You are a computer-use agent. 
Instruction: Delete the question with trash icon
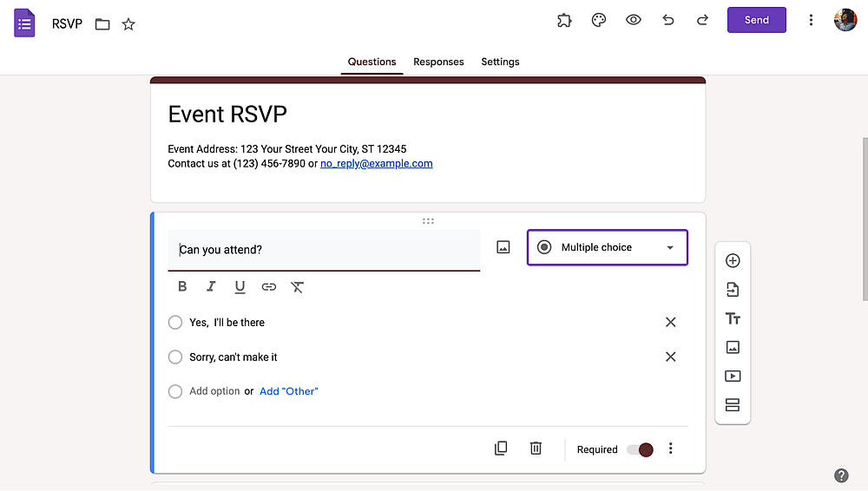click(536, 448)
